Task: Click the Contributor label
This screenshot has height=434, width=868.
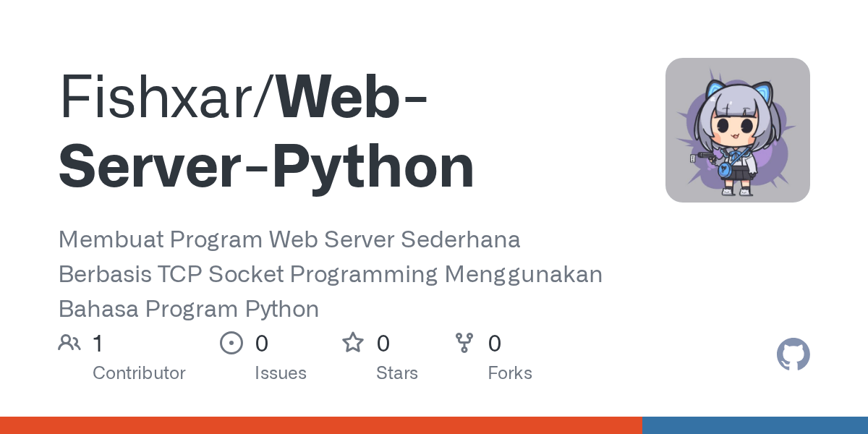Action: tap(139, 373)
